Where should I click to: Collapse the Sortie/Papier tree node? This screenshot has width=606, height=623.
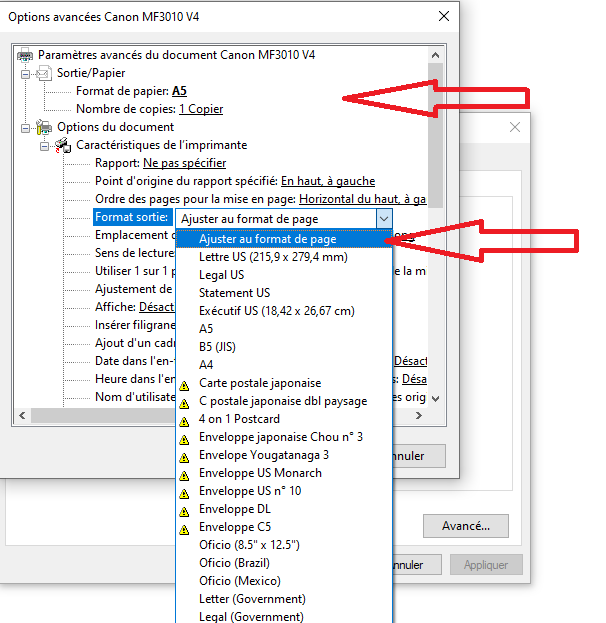click(25, 73)
